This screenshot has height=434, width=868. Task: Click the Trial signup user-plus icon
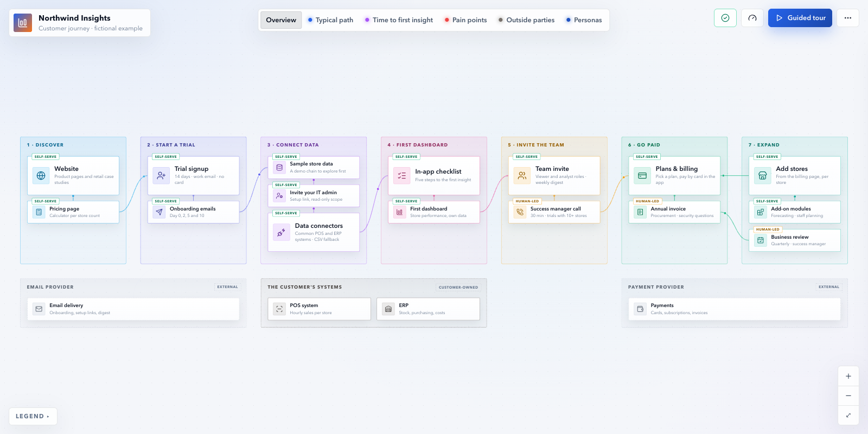coord(161,176)
